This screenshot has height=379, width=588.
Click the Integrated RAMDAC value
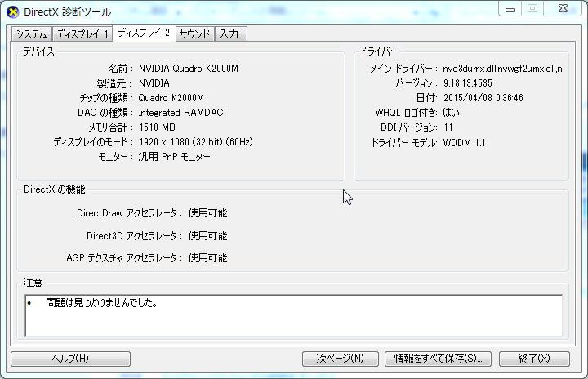coord(180,113)
